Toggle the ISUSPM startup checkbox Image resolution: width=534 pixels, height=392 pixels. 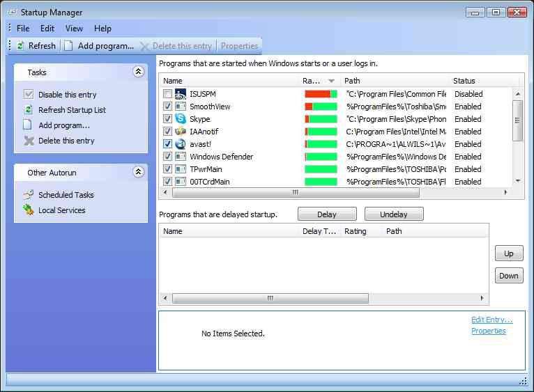pos(167,94)
